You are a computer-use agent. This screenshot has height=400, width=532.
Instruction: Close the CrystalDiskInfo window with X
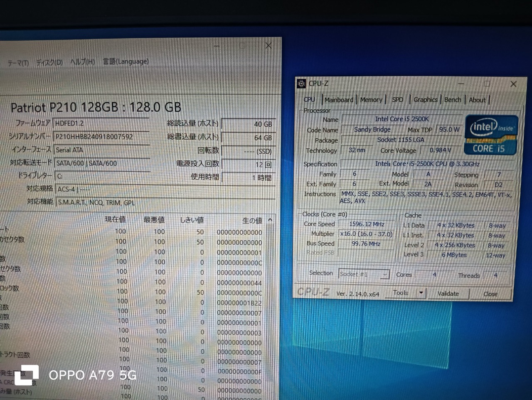pos(268,45)
